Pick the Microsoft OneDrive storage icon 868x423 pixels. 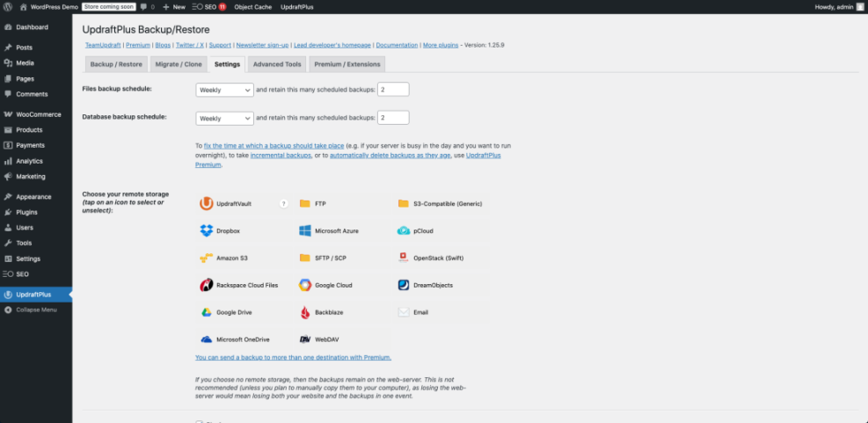click(x=206, y=339)
